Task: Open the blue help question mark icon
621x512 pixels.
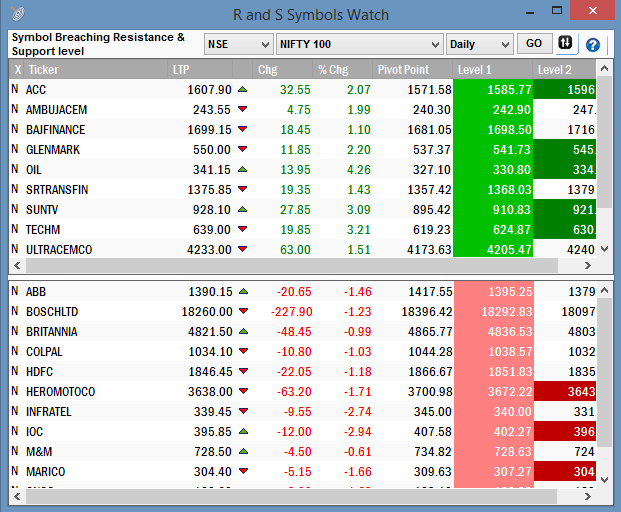Action: (593, 45)
